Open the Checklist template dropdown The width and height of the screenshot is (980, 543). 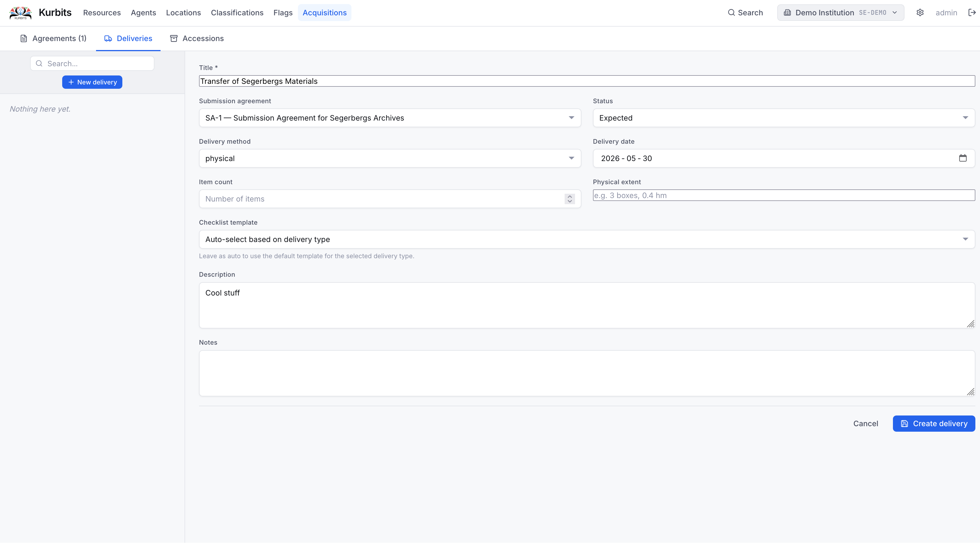click(587, 239)
